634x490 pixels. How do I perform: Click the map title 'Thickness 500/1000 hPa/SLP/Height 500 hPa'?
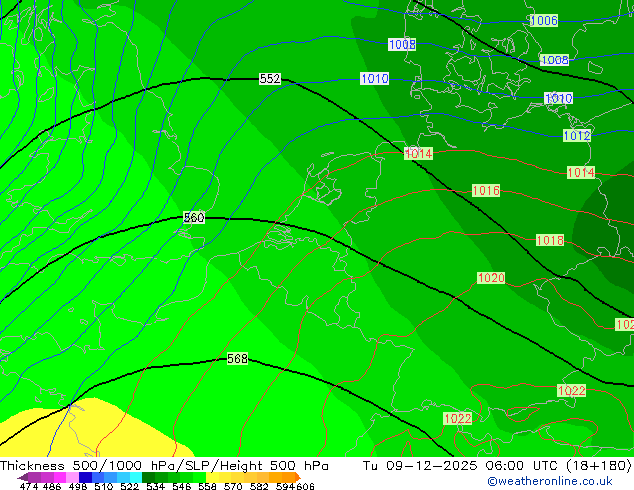[164, 466]
